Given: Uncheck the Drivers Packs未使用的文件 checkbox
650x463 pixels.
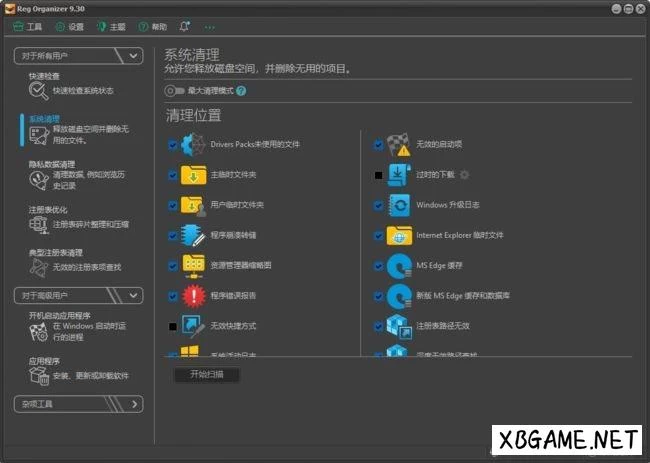Looking at the screenshot, I should (173, 144).
